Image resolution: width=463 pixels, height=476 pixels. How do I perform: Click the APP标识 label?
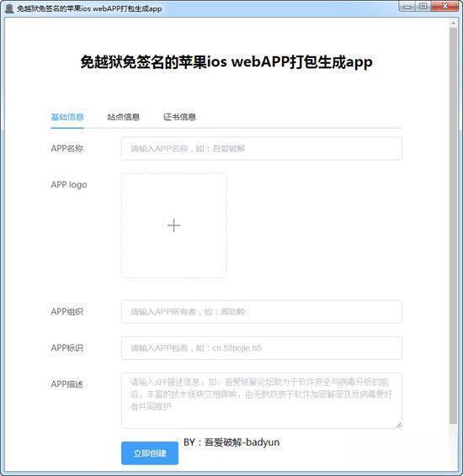click(x=67, y=348)
